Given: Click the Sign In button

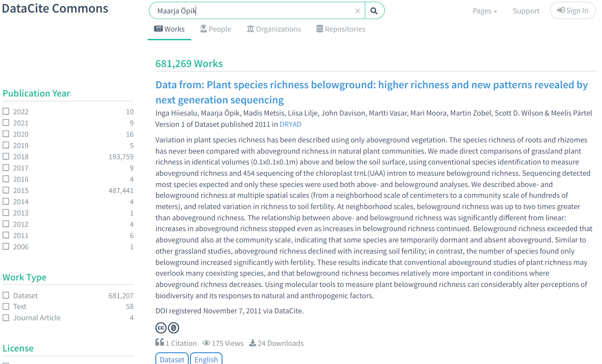Looking at the screenshot, I should click(572, 11).
